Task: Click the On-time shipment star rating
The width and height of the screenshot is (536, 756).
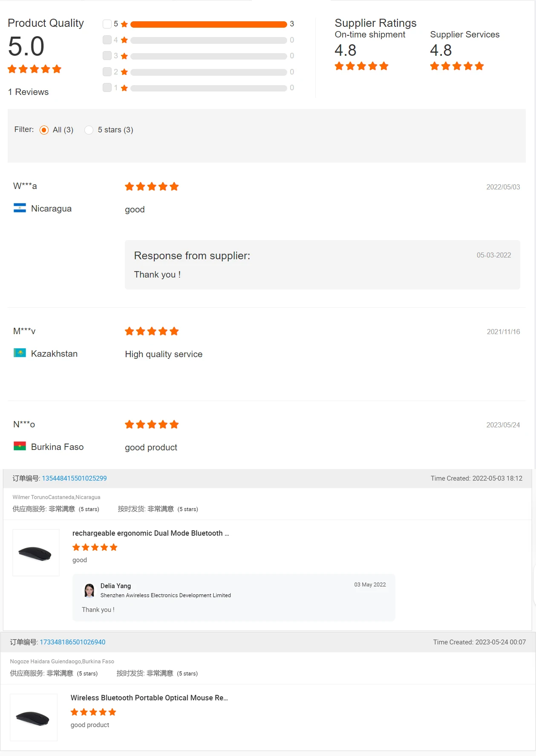Action: [x=361, y=66]
